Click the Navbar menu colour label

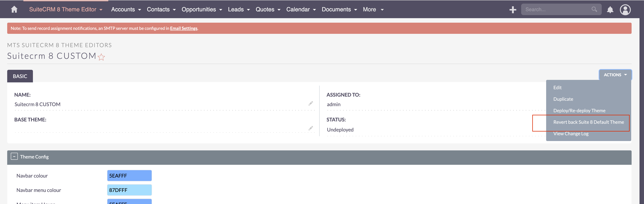[39, 190]
